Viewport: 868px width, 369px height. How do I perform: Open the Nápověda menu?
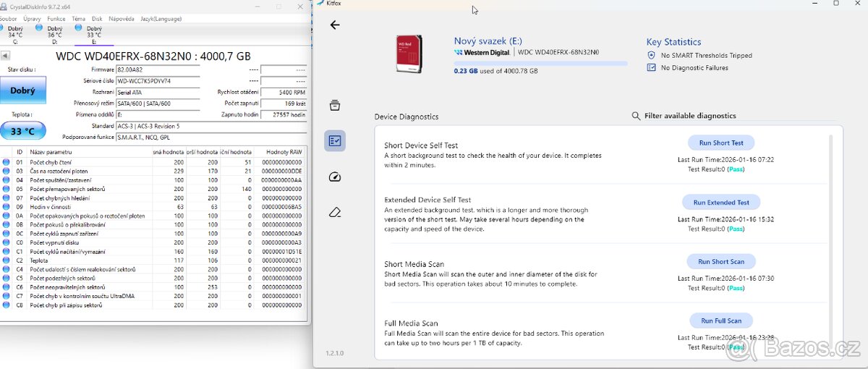click(x=121, y=18)
